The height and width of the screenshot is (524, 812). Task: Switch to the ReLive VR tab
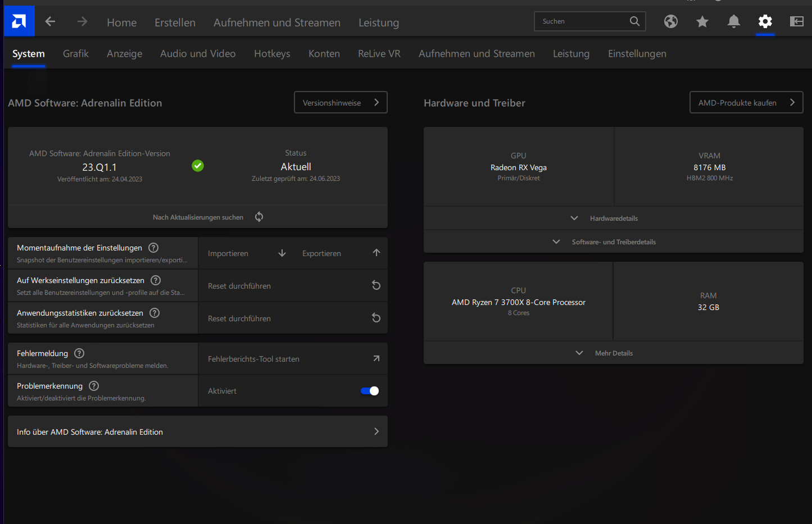(379, 53)
